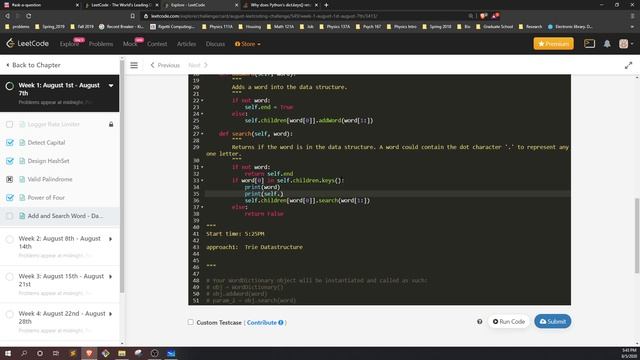Image resolution: width=640 pixels, height=360 pixels.
Task: Open the Contribute link
Action: coord(265,322)
